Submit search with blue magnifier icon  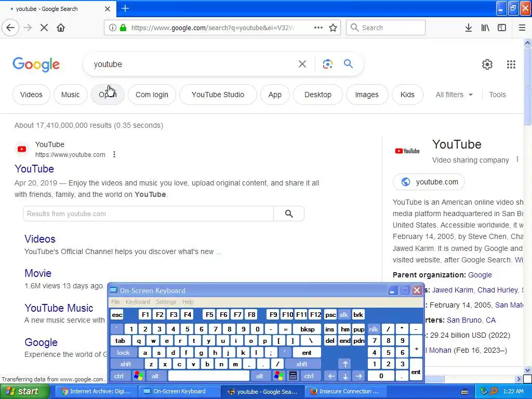point(348,64)
